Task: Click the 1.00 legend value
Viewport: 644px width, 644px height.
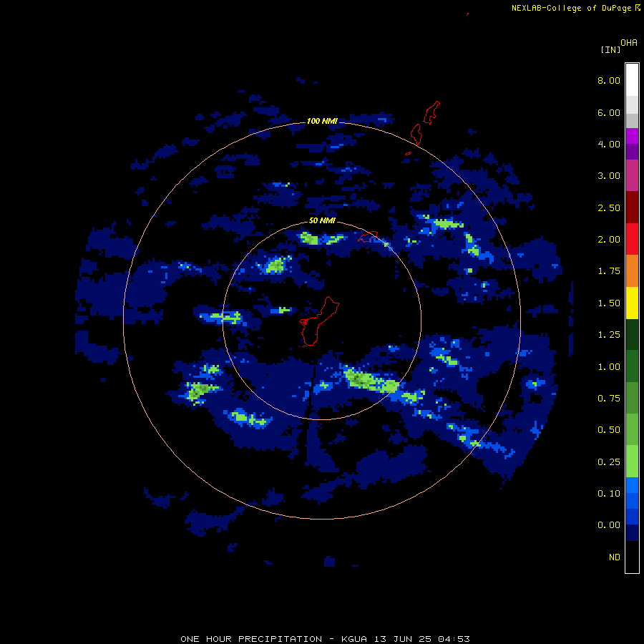Action: pyautogui.click(x=609, y=366)
